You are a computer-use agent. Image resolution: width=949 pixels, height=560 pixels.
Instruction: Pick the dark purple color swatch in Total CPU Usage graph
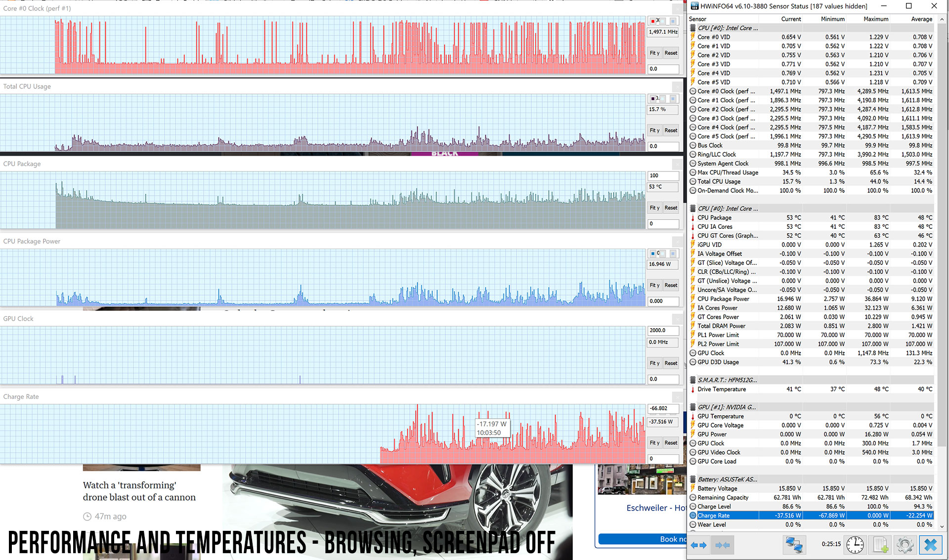[653, 99]
